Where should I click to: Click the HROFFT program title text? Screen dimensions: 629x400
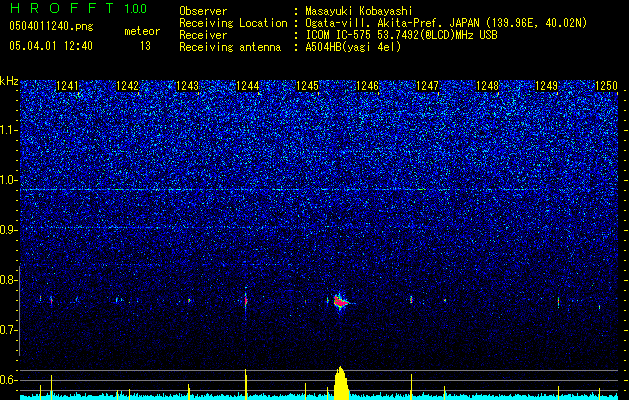[x=62, y=8]
